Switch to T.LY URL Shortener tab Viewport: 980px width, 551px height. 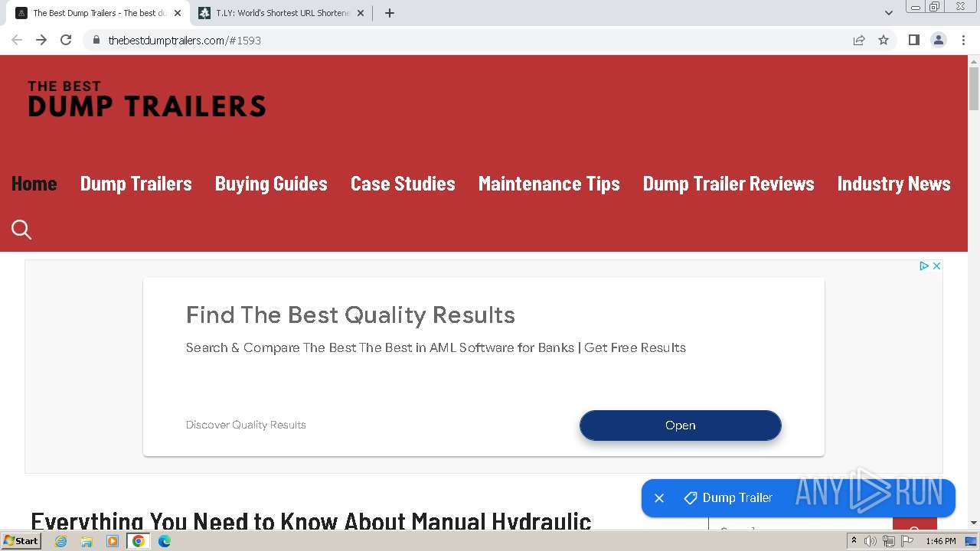coord(282,13)
